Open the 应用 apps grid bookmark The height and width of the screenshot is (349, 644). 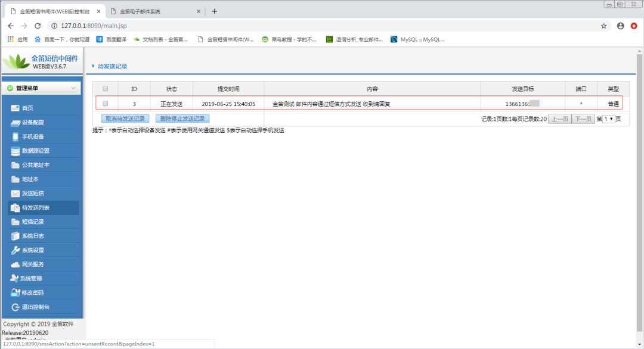pyautogui.click(x=18, y=39)
